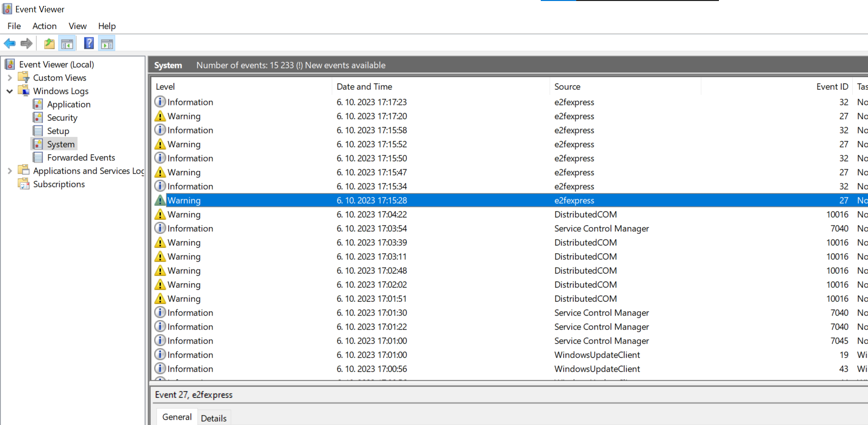Open the Help menu
The image size is (868, 425).
click(107, 26)
